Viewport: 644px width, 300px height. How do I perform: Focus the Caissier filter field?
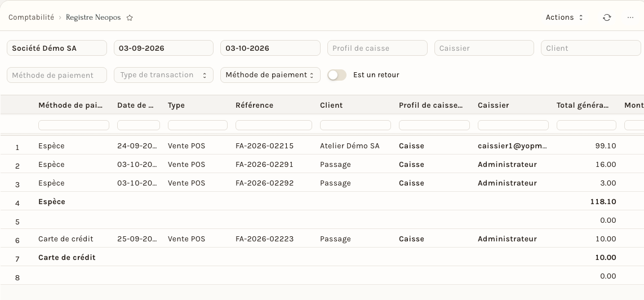pos(484,48)
